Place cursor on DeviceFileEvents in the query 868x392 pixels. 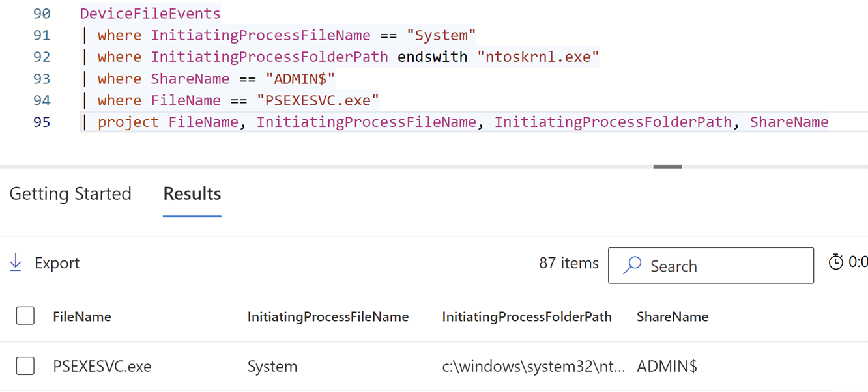150,14
